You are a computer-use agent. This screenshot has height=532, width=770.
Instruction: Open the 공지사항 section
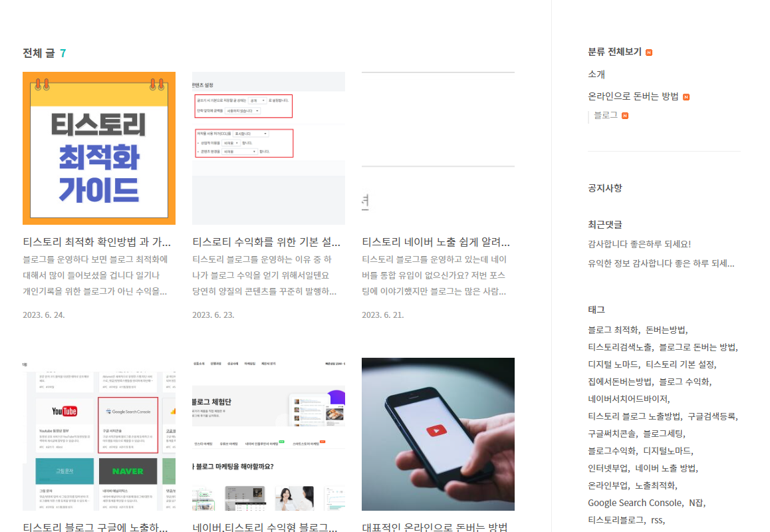605,188
